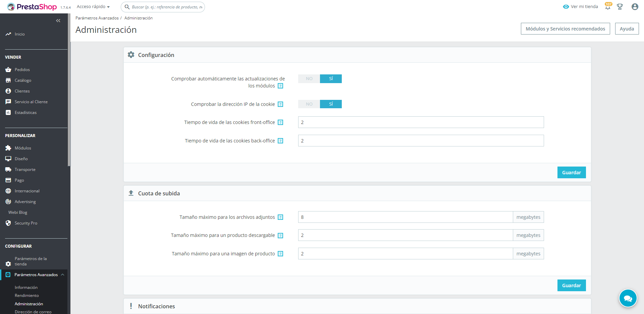Collapse the sidebar with double-chevron icon

click(x=58, y=21)
